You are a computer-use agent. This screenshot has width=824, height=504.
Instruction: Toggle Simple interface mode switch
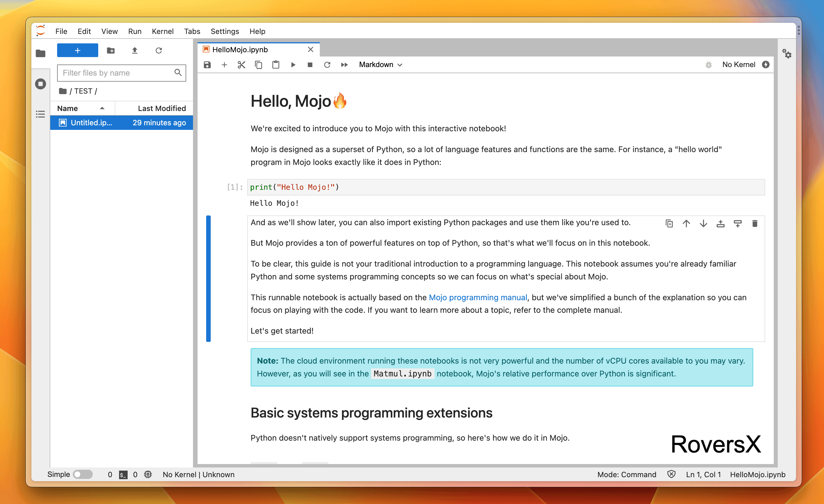tap(83, 474)
